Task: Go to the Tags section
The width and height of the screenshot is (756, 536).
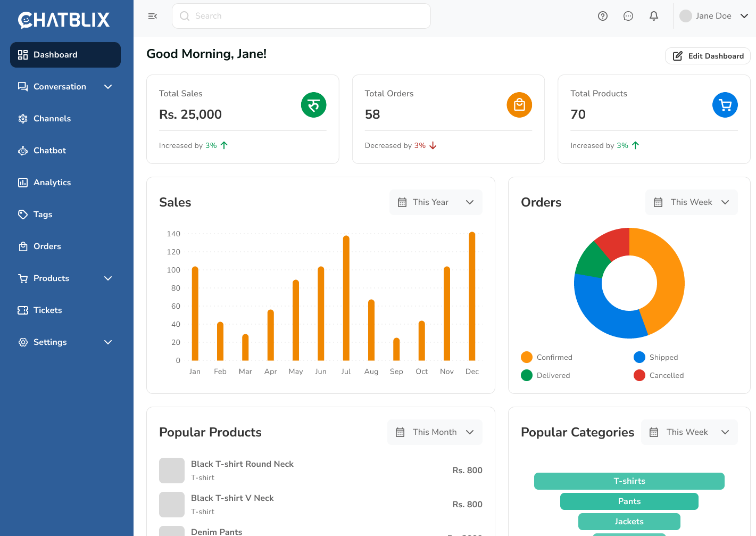Action: coord(42,214)
